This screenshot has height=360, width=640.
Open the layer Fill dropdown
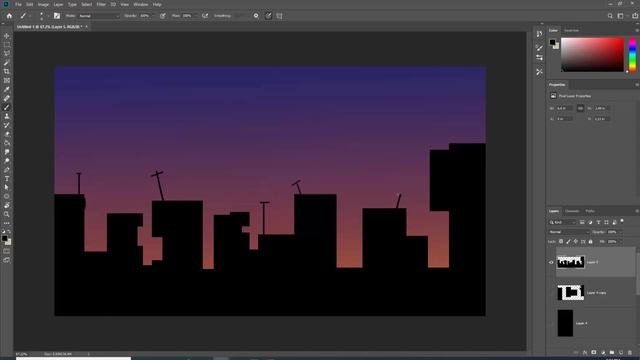(x=621, y=242)
